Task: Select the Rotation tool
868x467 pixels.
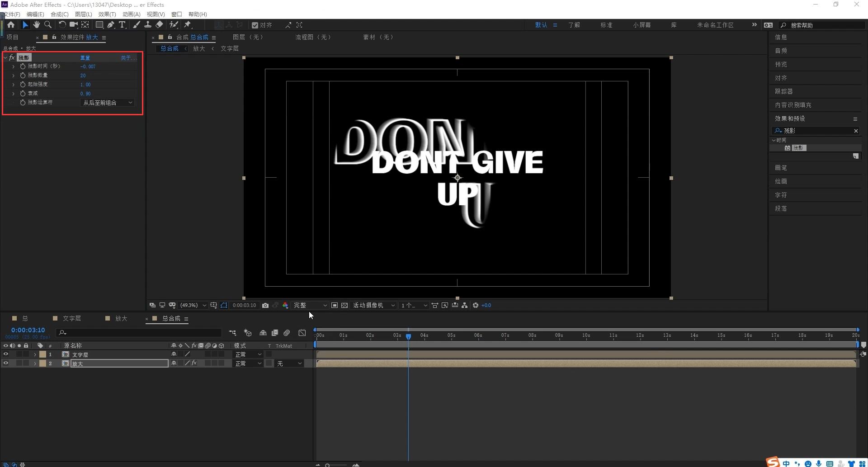Action: 62,25
